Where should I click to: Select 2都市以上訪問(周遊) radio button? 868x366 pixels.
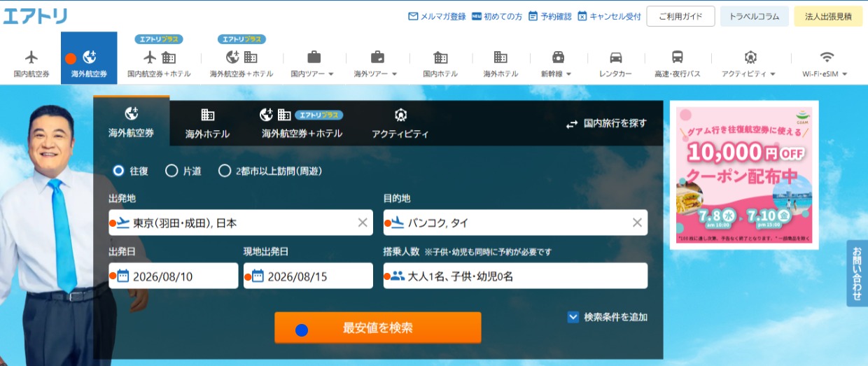225,170
